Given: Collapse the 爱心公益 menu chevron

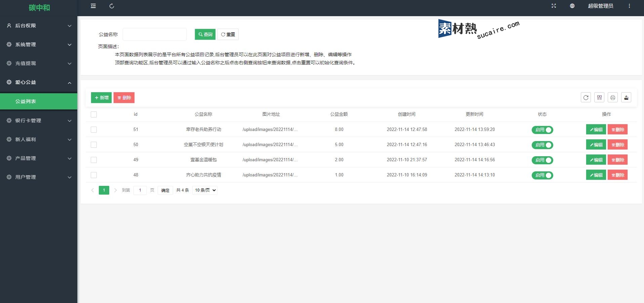Looking at the screenshot, I should (70, 83).
